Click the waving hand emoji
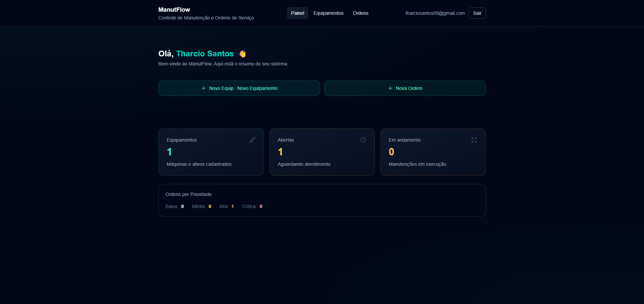 click(242, 54)
